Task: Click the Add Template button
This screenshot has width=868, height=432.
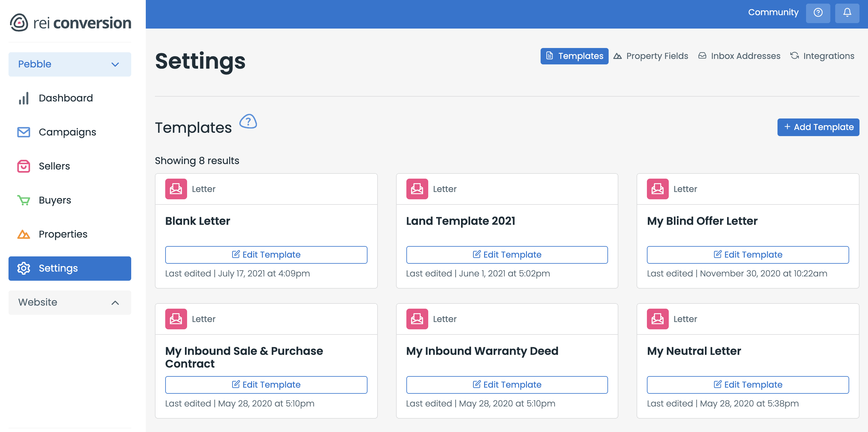Action: [818, 127]
